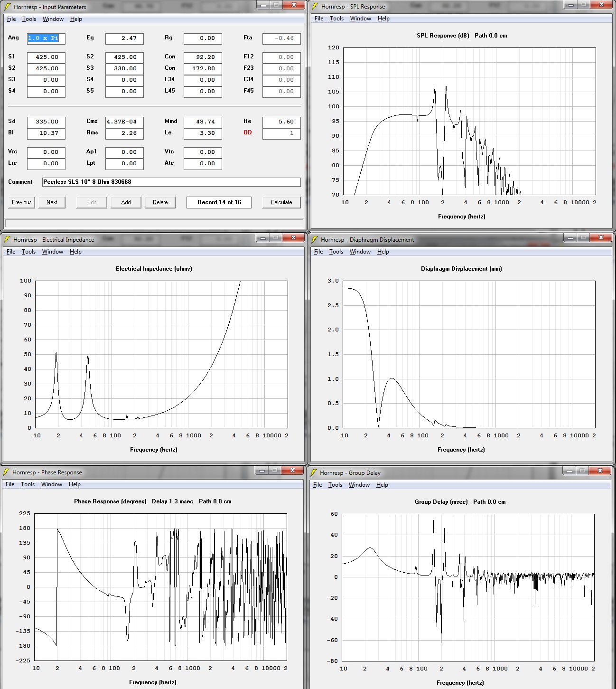Open File menu in Group Delay window
616x689 pixels.
click(317, 485)
